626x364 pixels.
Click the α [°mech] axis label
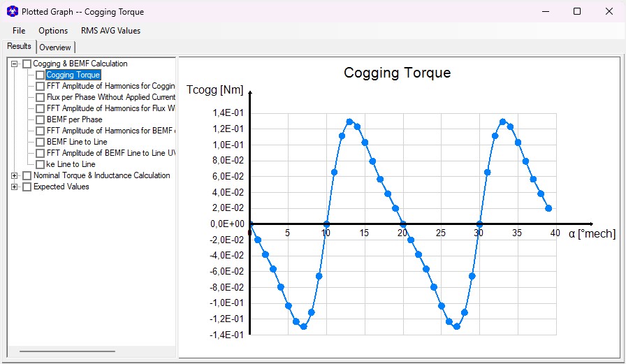[592, 234]
